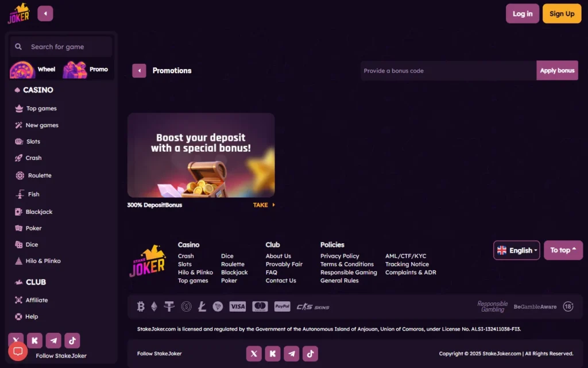588x368 pixels.
Task: Open New games in sidebar
Action: pyautogui.click(x=36, y=125)
